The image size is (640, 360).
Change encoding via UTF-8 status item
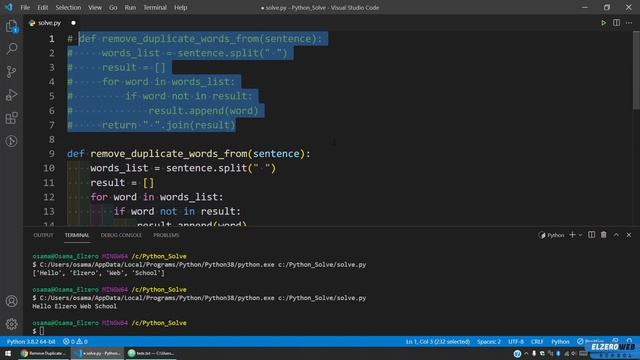pyautogui.click(x=516, y=341)
